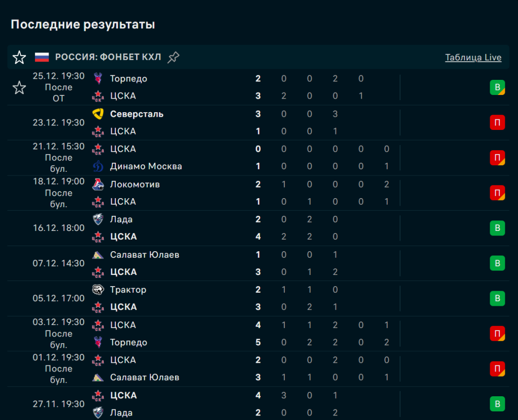Viewport: 518px width, 420px height.
Task: Click the pin icon beside ФОНБЕТ КХЛ
Action: (174, 58)
